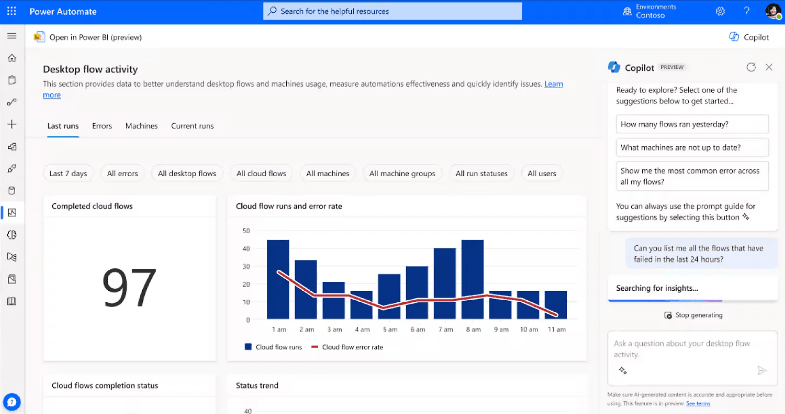Select the Current runs tab
The image size is (785, 414).
pos(192,126)
